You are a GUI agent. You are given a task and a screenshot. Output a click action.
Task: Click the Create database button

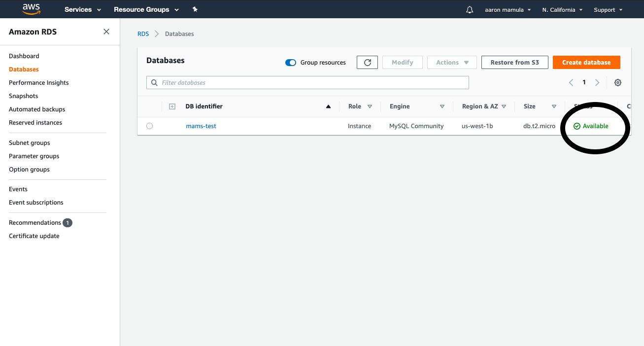coord(586,63)
